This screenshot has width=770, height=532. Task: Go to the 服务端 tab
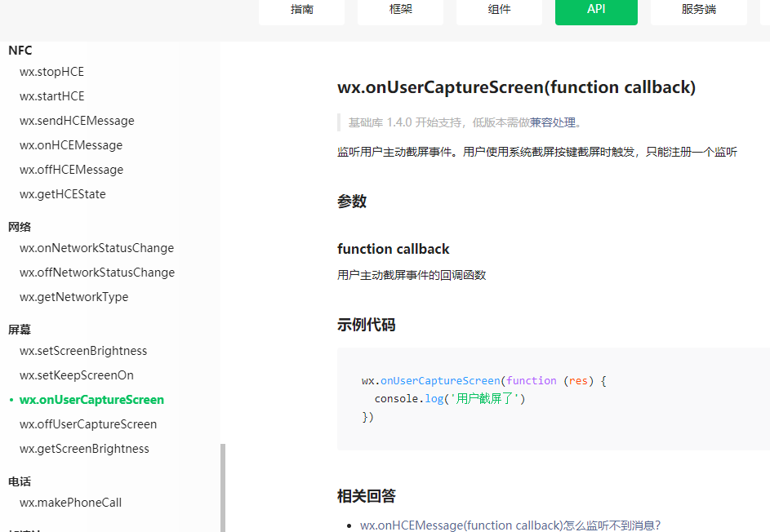tap(698, 10)
